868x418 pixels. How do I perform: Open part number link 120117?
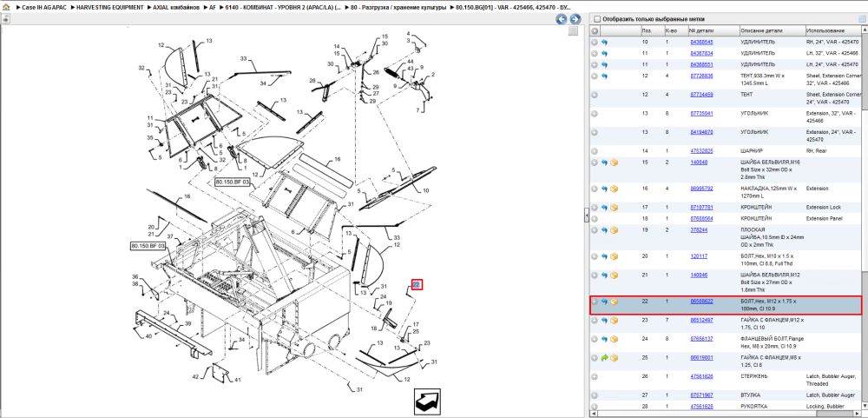pos(699,256)
